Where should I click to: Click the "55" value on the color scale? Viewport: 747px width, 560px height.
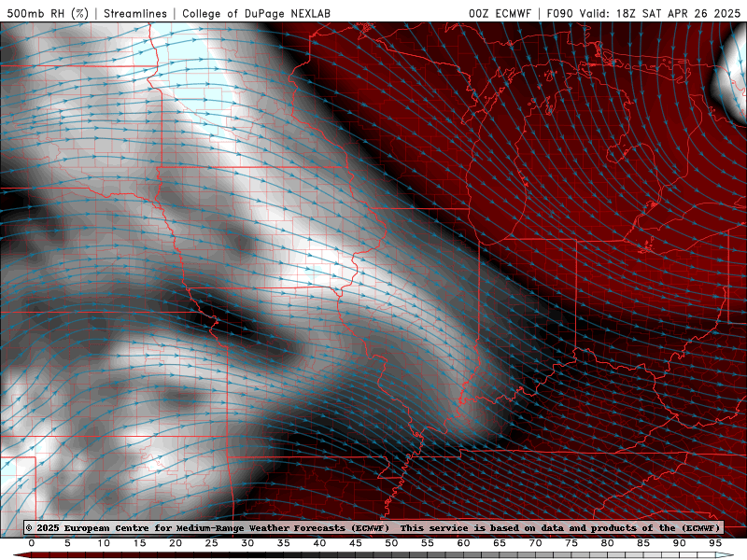point(428,543)
